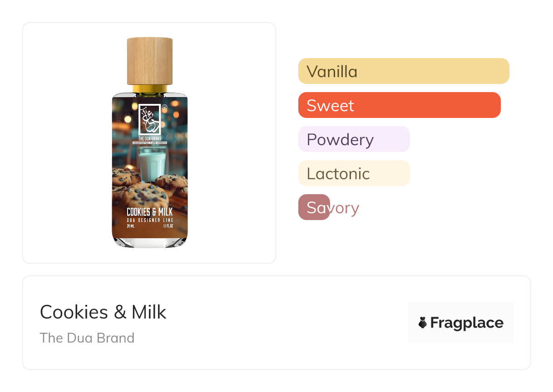Select the Lactonic accord bar
Screen dimensions: 553x392
[x=354, y=173]
